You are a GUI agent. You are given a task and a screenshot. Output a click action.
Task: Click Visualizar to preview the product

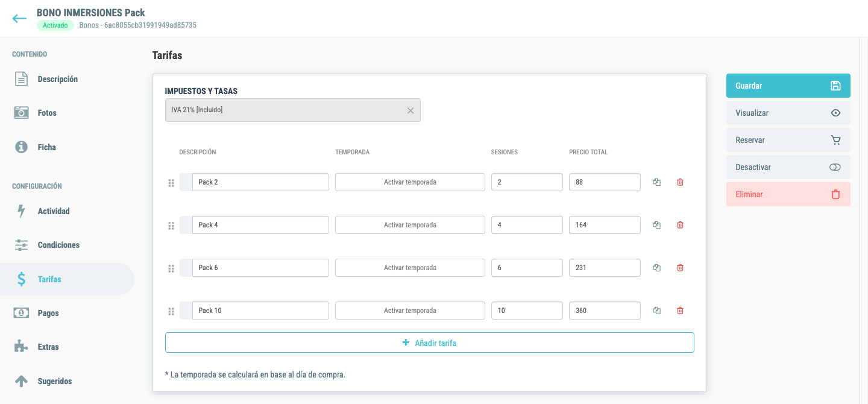[788, 113]
